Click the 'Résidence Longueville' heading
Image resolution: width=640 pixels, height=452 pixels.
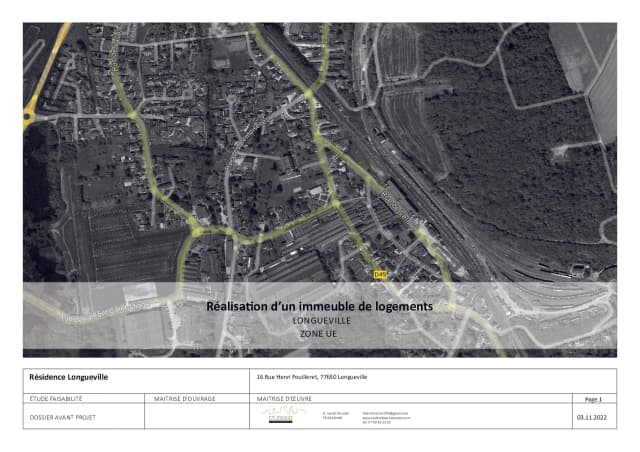(x=69, y=378)
